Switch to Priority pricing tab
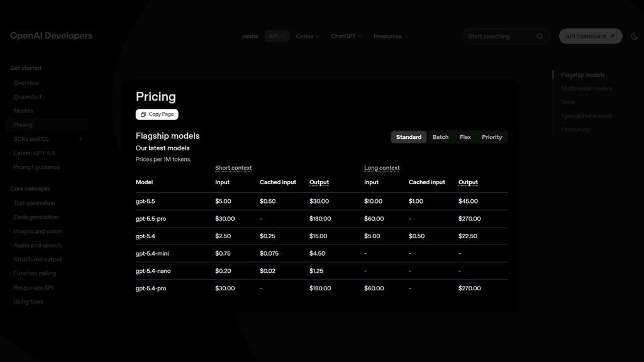The image size is (644, 362). coord(492,137)
